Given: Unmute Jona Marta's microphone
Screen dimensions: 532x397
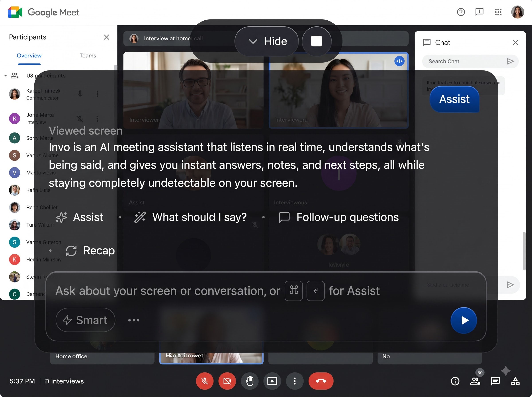Looking at the screenshot, I should 80,119.
